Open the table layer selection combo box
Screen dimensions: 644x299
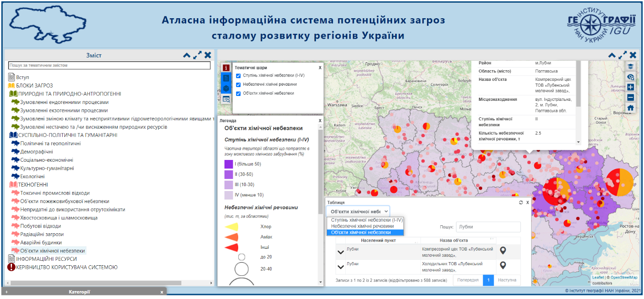click(358, 211)
